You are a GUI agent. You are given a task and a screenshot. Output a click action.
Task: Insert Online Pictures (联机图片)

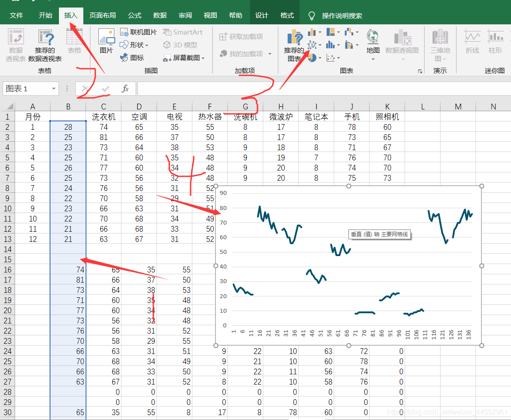tap(139, 32)
